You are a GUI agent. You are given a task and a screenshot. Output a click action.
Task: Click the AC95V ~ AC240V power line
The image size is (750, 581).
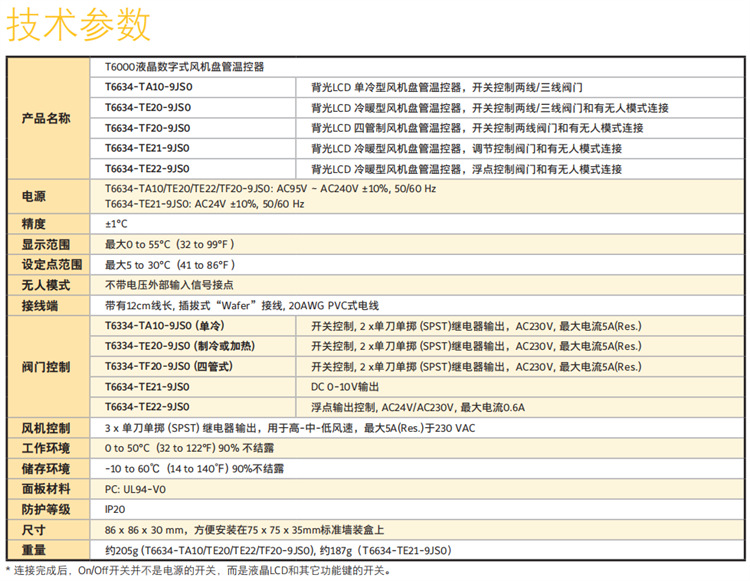click(x=270, y=189)
